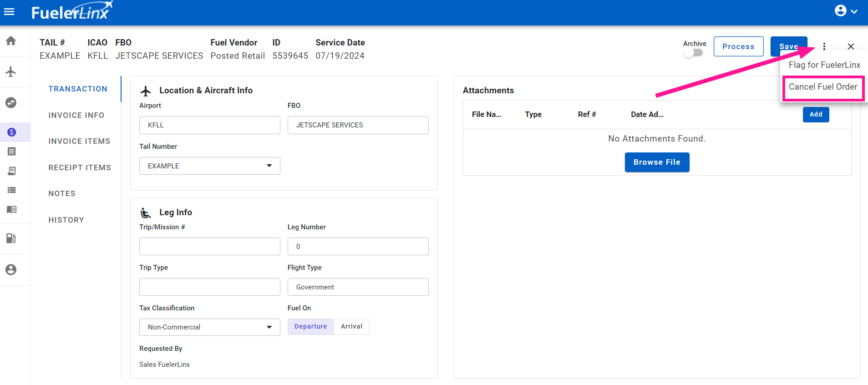
Task: Open the user account menu in top bar
Action: [846, 11]
